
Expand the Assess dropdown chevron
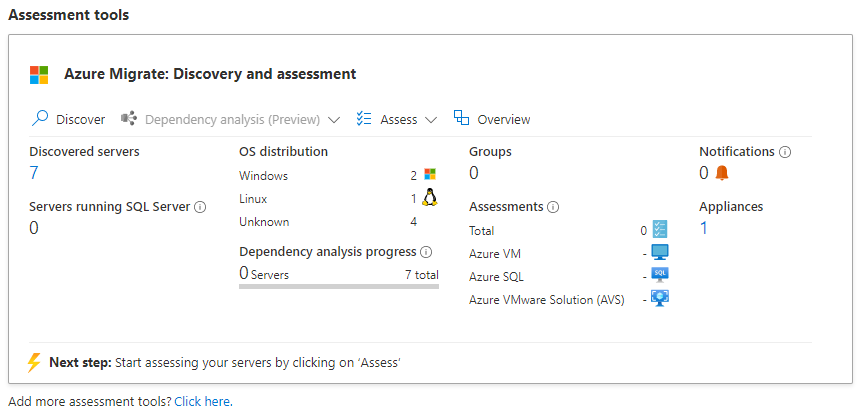430,120
